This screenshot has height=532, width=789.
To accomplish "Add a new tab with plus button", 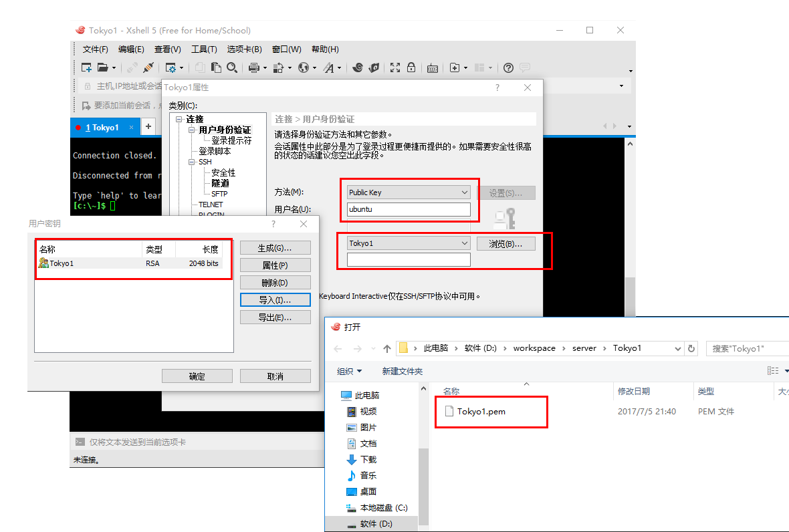I will pyautogui.click(x=148, y=127).
